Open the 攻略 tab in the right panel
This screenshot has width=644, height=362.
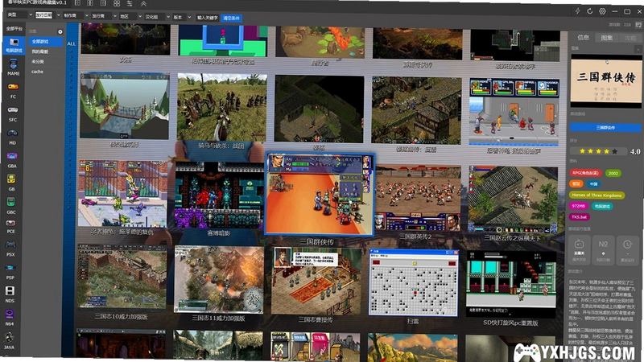click(x=630, y=38)
